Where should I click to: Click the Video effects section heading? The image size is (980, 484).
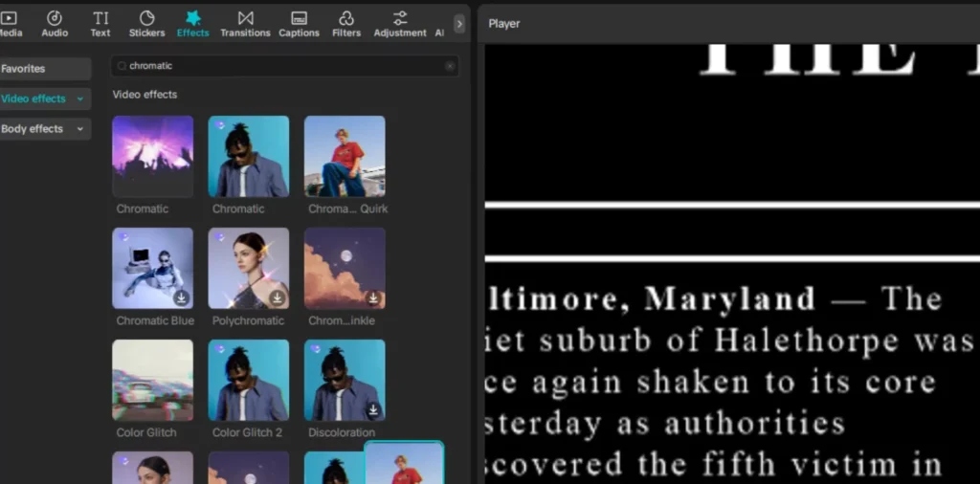[145, 95]
